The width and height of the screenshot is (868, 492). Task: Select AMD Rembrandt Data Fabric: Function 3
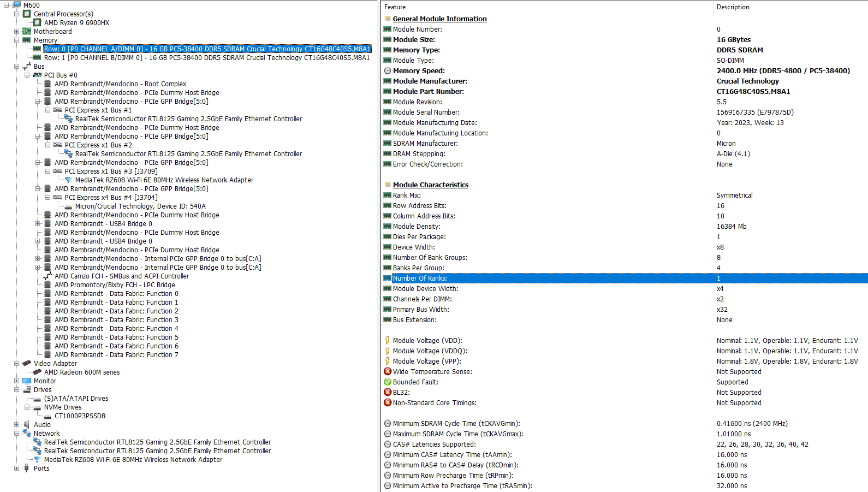116,319
